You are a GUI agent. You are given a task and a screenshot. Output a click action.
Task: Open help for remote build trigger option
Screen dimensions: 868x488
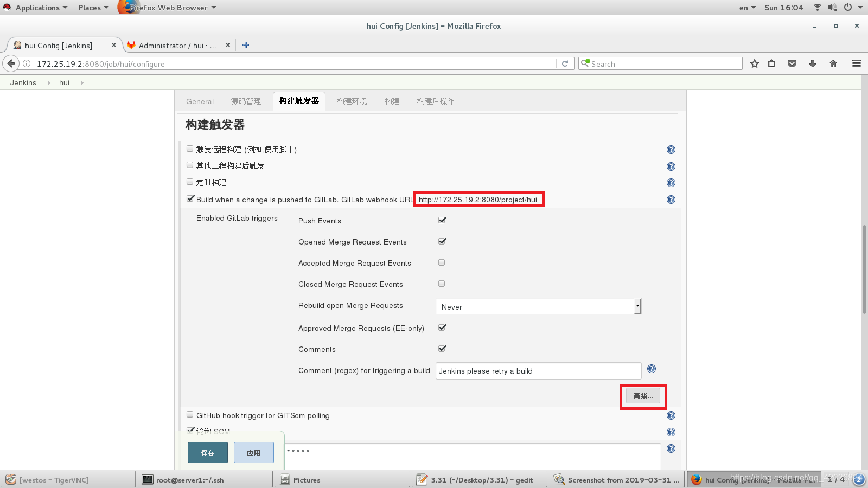(x=671, y=150)
